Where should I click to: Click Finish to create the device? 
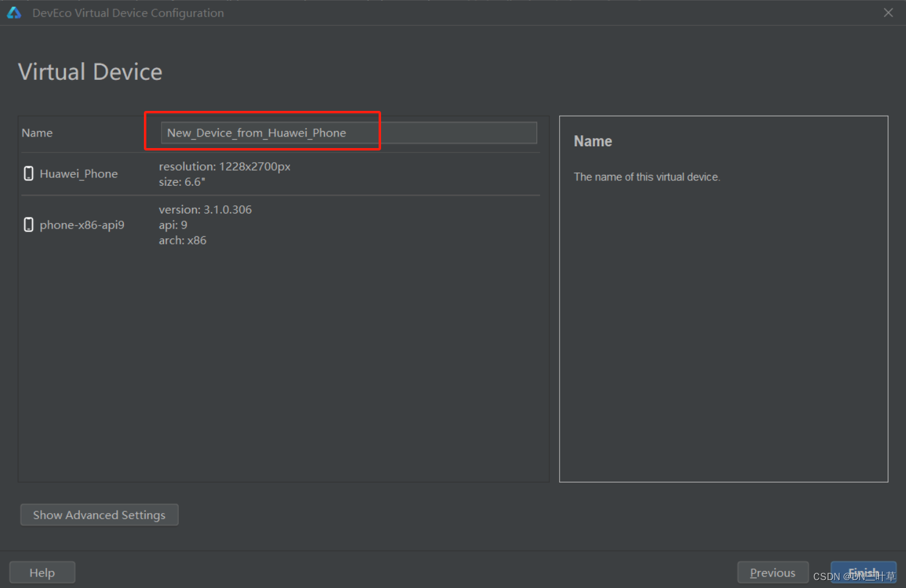[863, 573]
